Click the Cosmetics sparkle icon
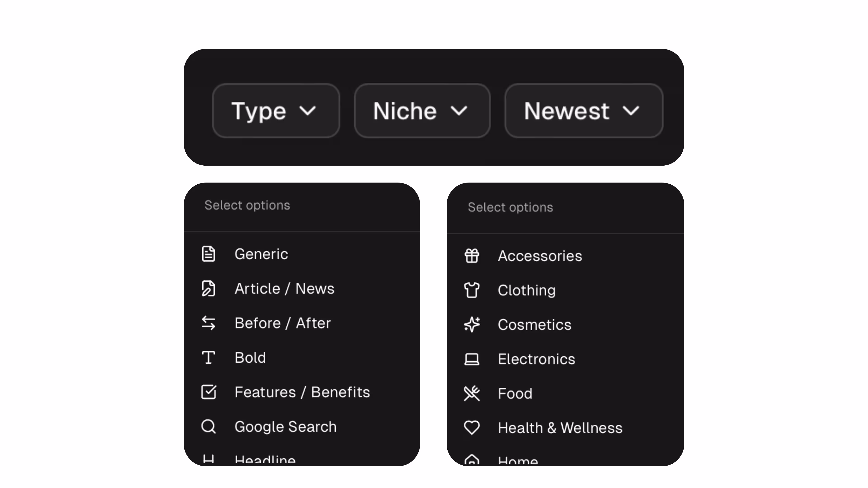868x488 pixels. click(x=471, y=325)
